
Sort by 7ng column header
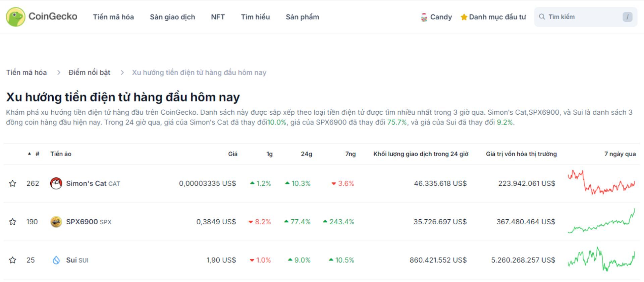point(351,154)
